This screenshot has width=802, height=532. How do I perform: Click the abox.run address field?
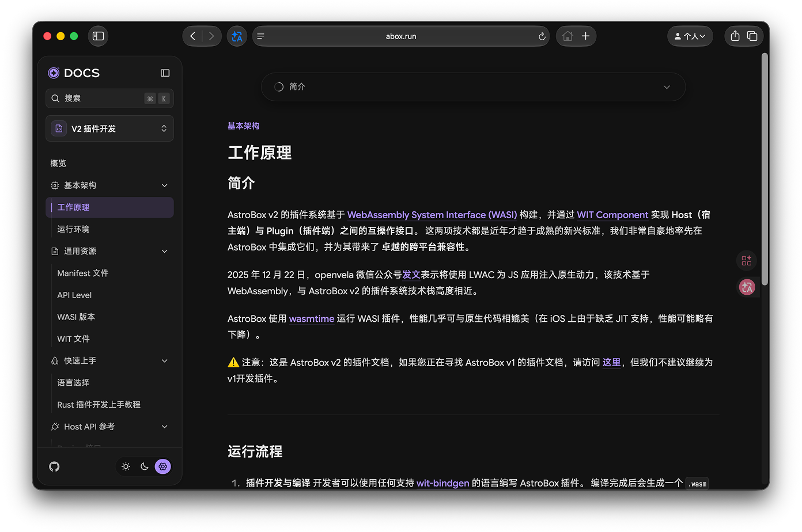coord(401,36)
